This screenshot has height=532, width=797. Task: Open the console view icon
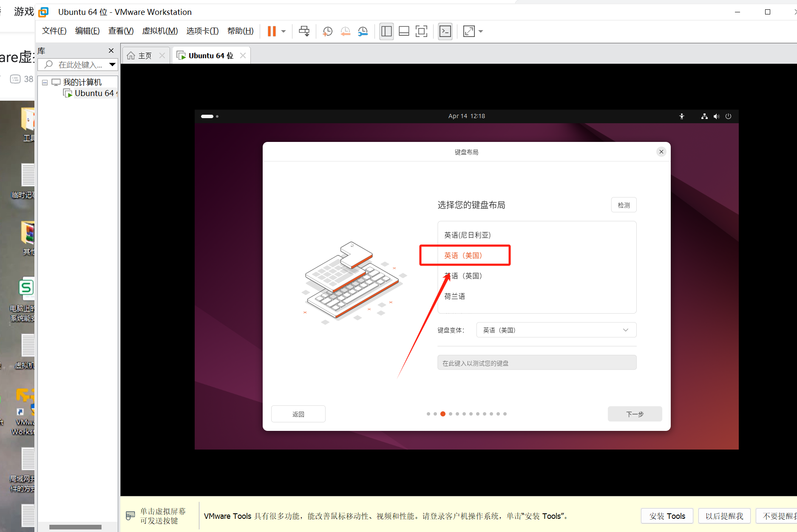[445, 31]
